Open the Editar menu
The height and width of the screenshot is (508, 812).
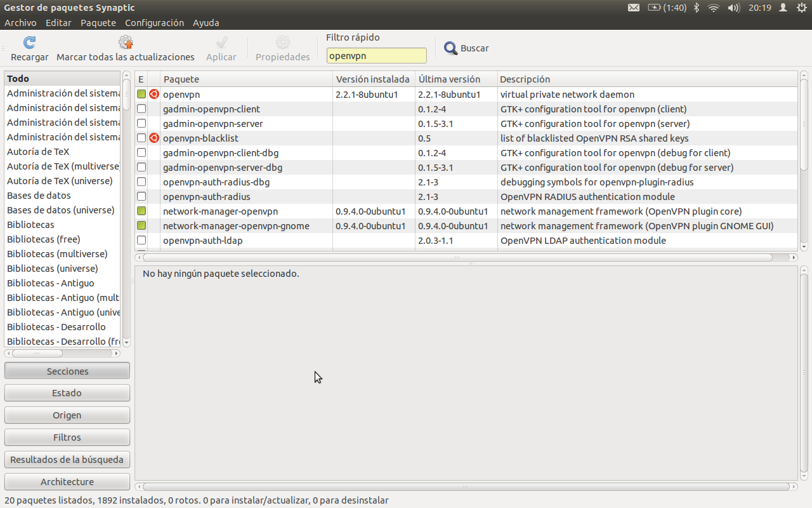[58, 22]
